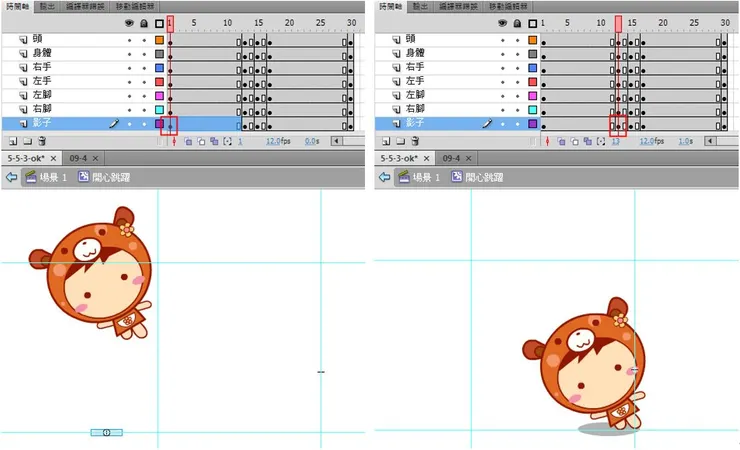This screenshot has width=740, height=450.
Task: Click the eye header icon in left timeline
Action: pyautogui.click(x=129, y=23)
